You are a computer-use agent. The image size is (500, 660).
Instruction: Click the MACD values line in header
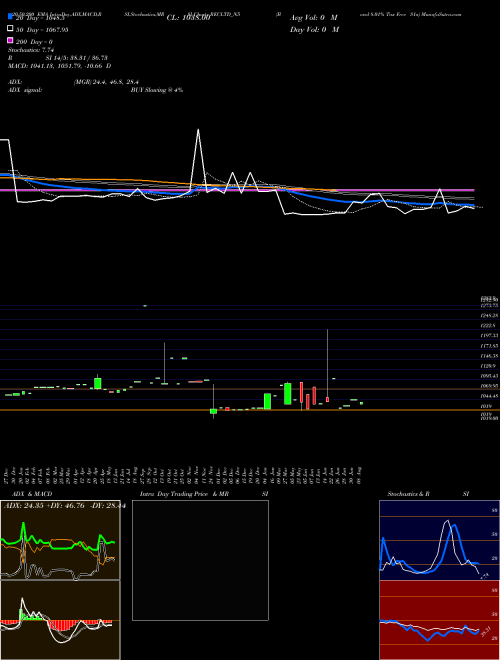tap(59, 66)
